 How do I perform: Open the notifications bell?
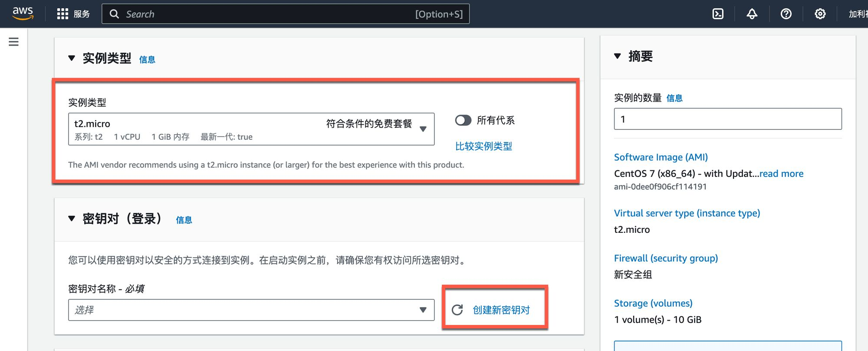point(752,14)
